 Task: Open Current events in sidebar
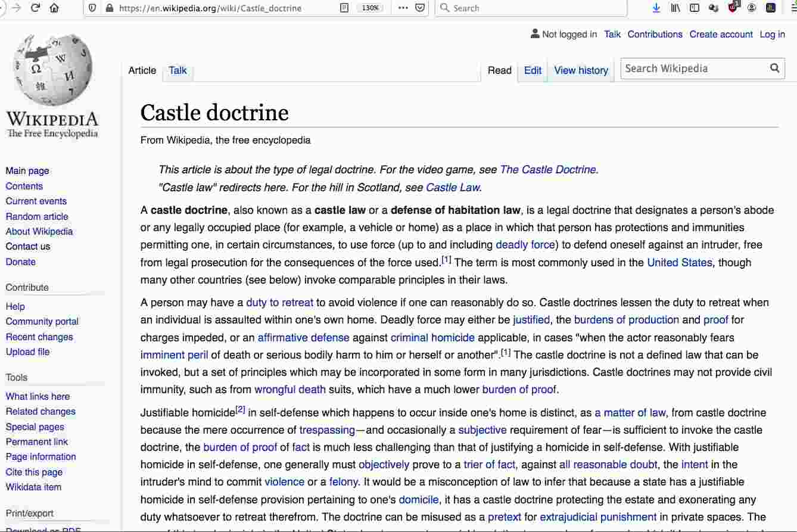[36, 201]
